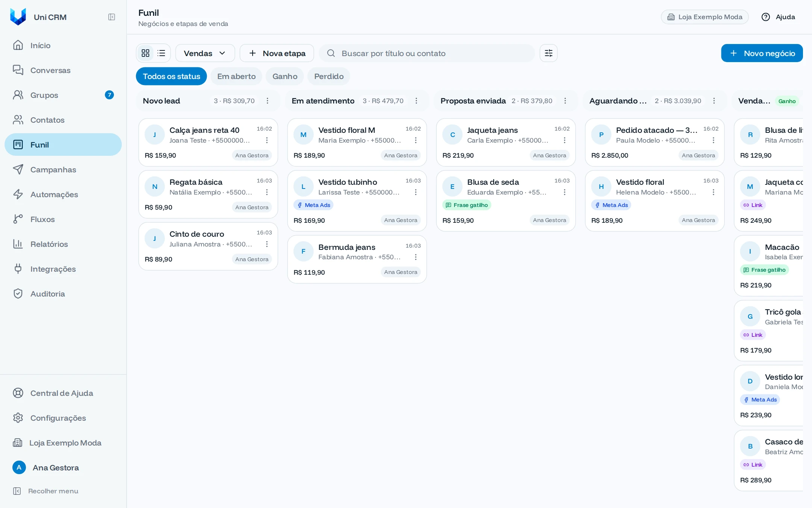Open Loja Exemplo Moda header chip
Viewport: 812px width, 508px height.
704,17
